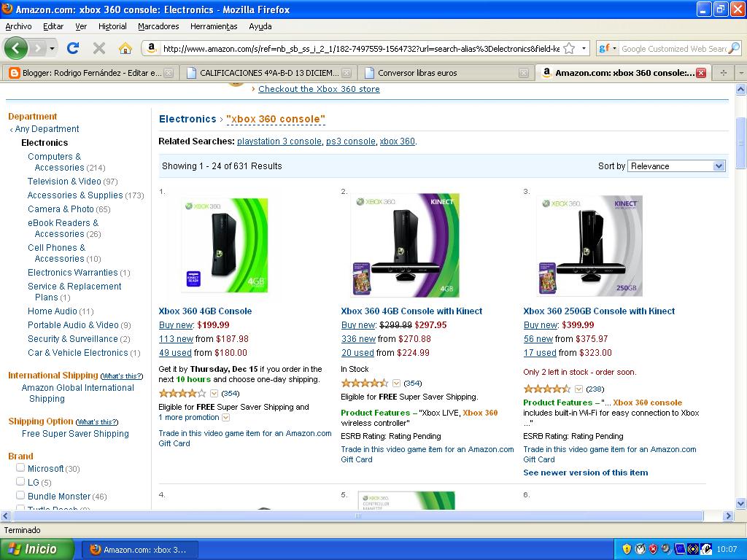Go back with the green Back arrow
Image resolution: width=747 pixels, height=560 pixels.
16,48
